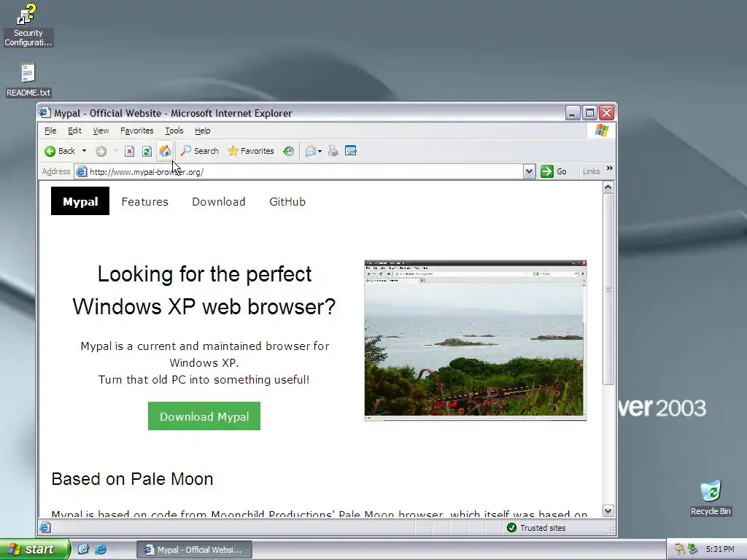Select the Security Configuration desktop icon
This screenshot has height=560, width=747.
click(28, 25)
